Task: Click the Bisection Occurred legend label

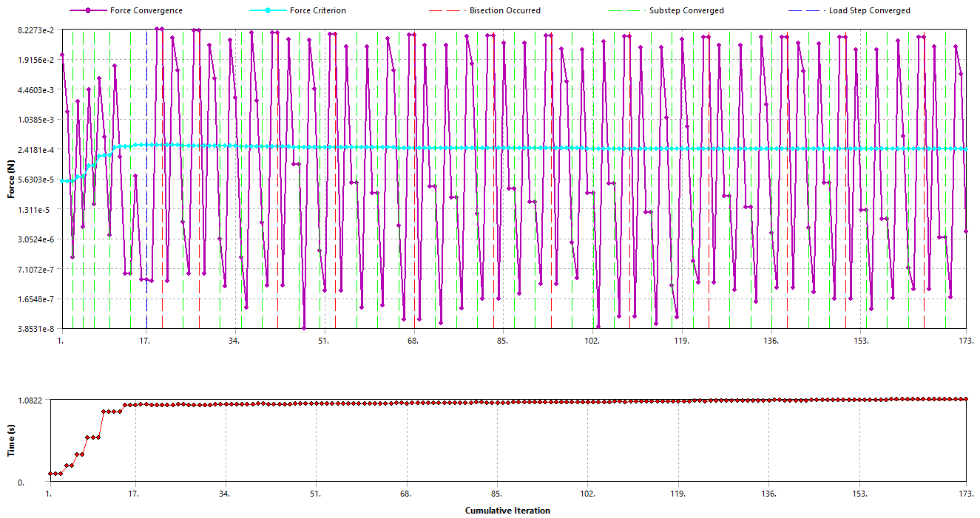Action: coord(504,11)
